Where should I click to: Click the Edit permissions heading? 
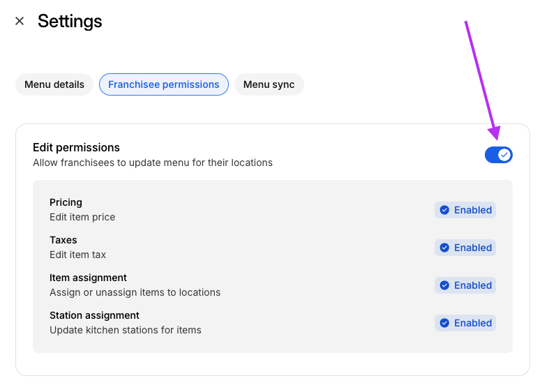(x=76, y=147)
